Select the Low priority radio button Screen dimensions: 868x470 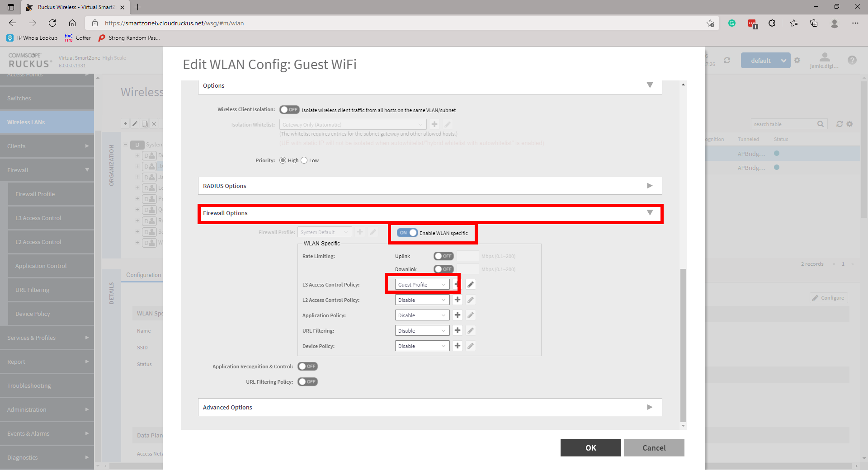pos(304,160)
